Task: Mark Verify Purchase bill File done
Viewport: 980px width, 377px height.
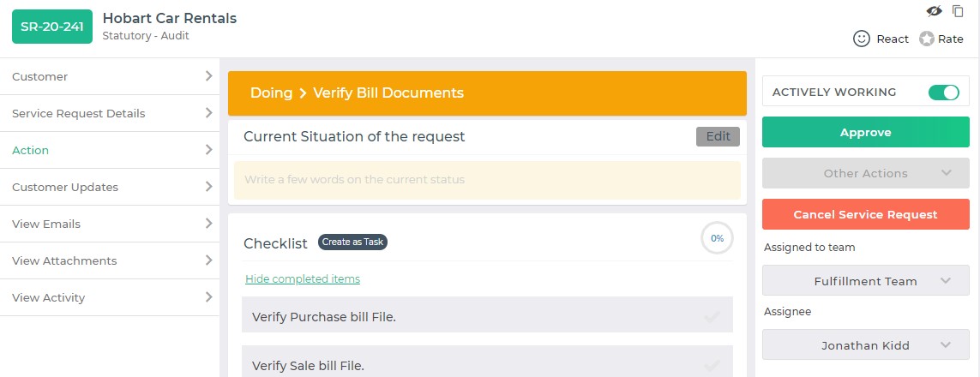Action: coord(712,317)
